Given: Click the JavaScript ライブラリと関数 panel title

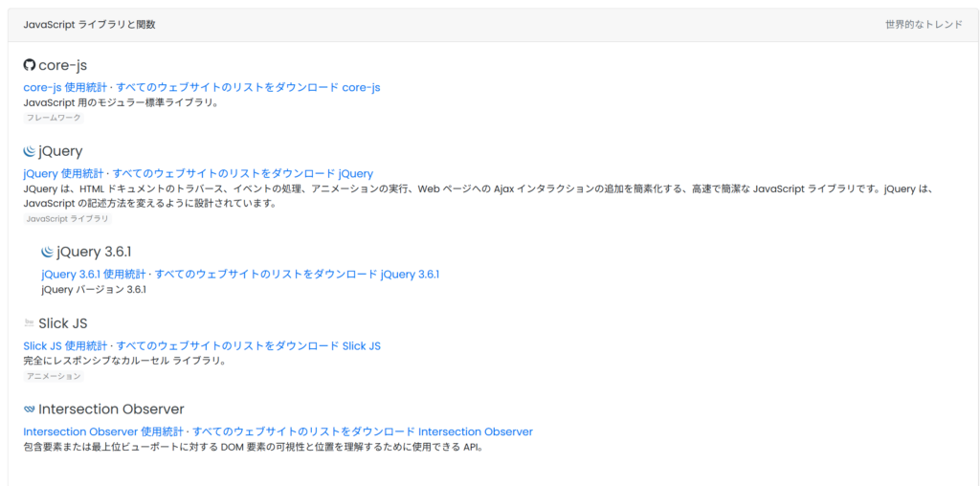Looking at the screenshot, I should click(89, 25).
